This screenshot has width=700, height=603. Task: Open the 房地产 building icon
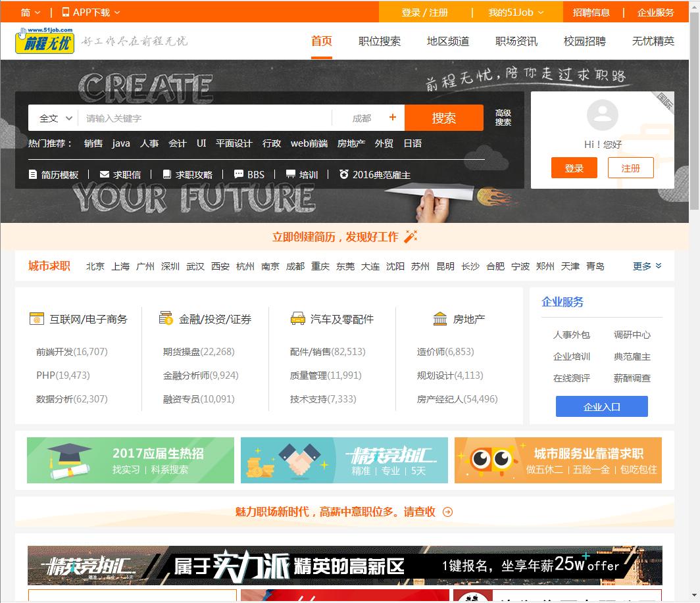click(439, 318)
